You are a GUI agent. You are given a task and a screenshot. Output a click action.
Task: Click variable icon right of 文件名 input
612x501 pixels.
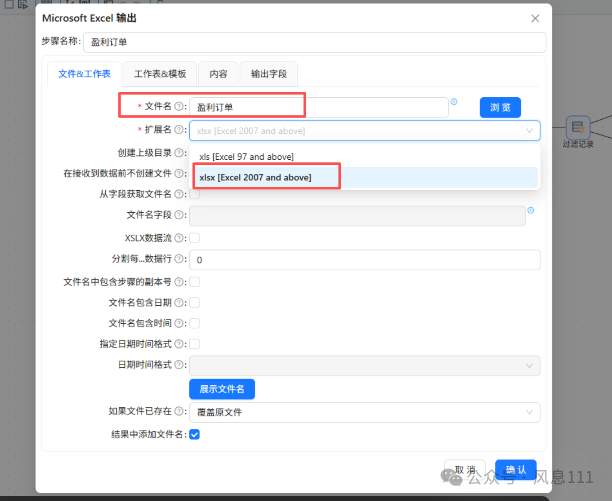click(454, 102)
